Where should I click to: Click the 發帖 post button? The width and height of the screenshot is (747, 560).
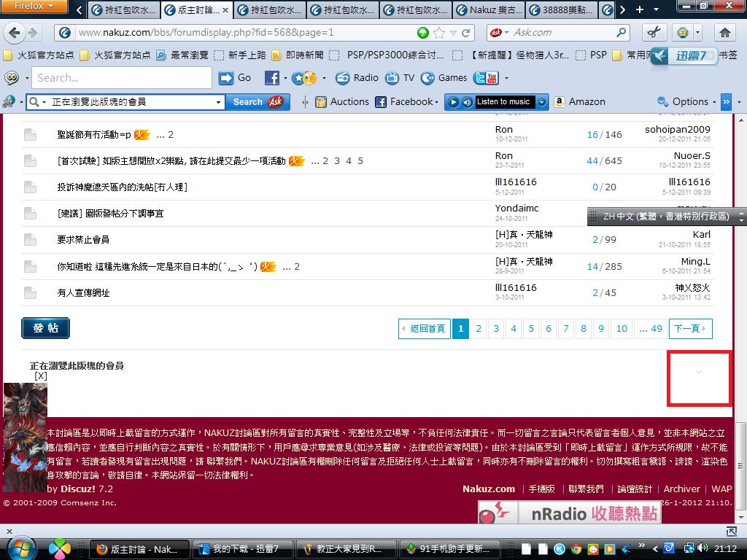click(x=45, y=328)
